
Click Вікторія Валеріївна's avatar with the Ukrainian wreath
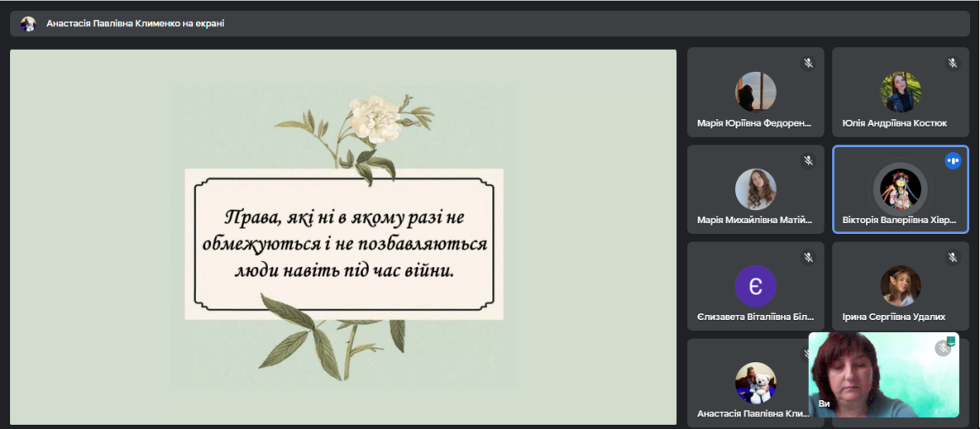click(x=901, y=189)
